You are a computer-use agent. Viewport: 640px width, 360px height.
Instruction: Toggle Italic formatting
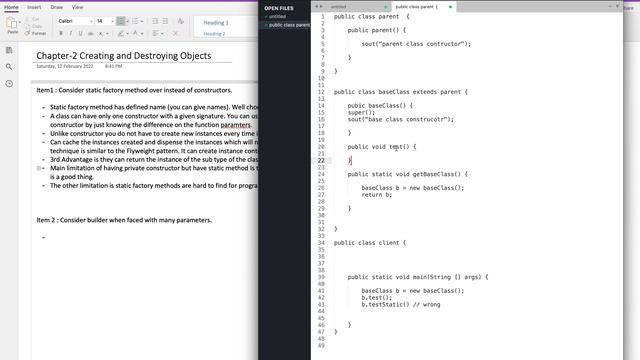coord(71,33)
